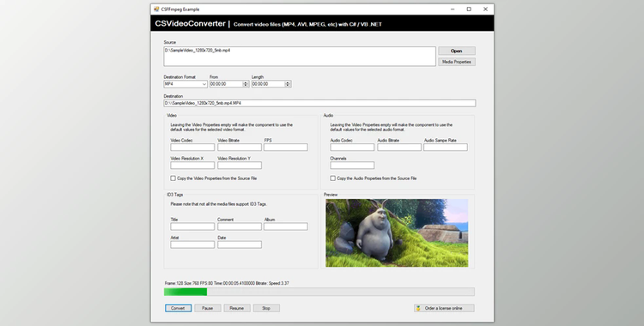Maximize the CSFFmpeg Example window
The height and width of the screenshot is (326, 644).
tap(469, 9)
